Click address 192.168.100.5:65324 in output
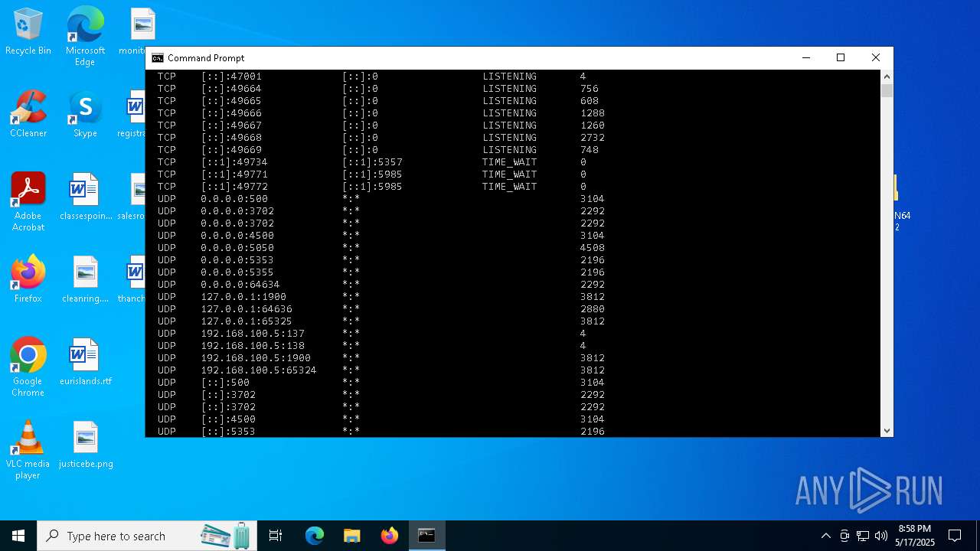This screenshot has width=980, height=551. point(259,370)
